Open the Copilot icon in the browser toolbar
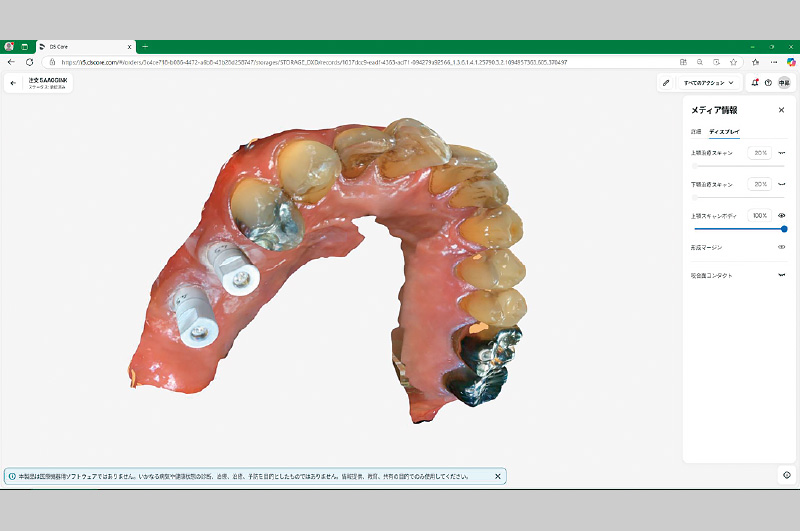800x531 pixels. [x=791, y=62]
